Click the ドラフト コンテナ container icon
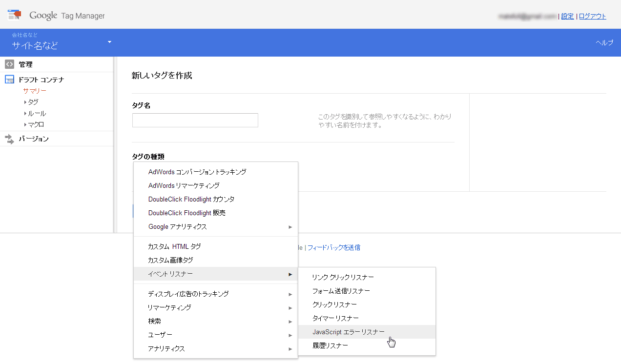The image size is (621, 364). [x=10, y=80]
